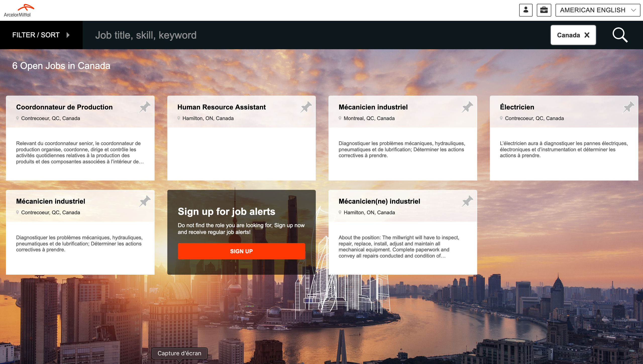Screen dimensions: 643x364
Task: Open the user profile icon
Action: (x=526, y=10)
